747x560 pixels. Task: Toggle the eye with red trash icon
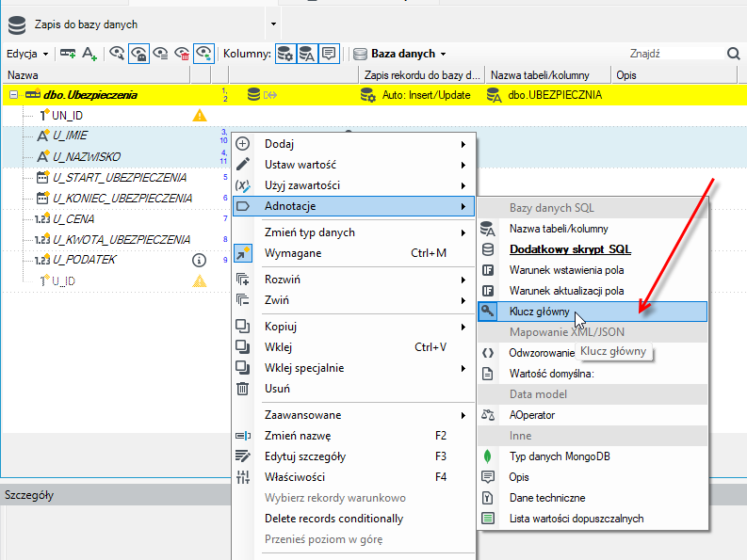click(x=182, y=54)
